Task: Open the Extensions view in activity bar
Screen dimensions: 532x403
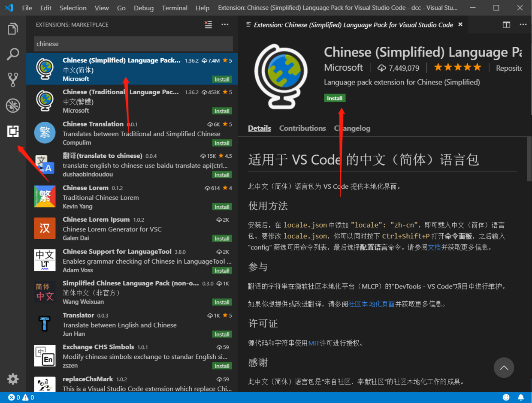Action: [x=13, y=131]
